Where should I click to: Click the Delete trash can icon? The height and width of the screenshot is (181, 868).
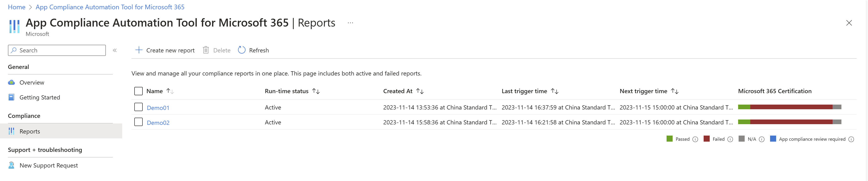(x=206, y=50)
